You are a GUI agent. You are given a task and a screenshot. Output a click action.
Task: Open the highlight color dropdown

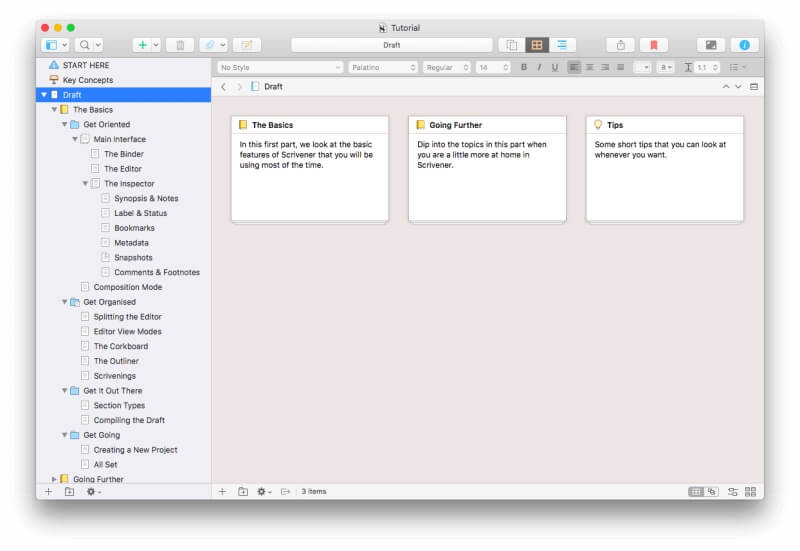click(665, 67)
